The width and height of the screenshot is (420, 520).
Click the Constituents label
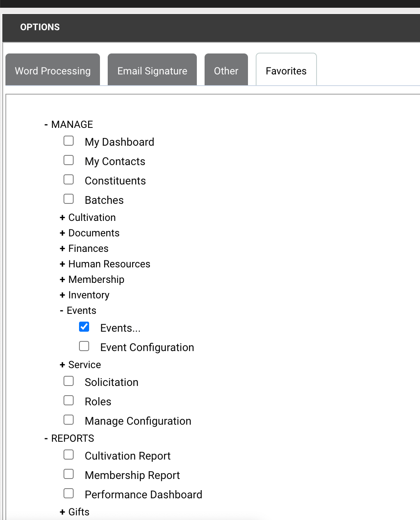point(115,181)
